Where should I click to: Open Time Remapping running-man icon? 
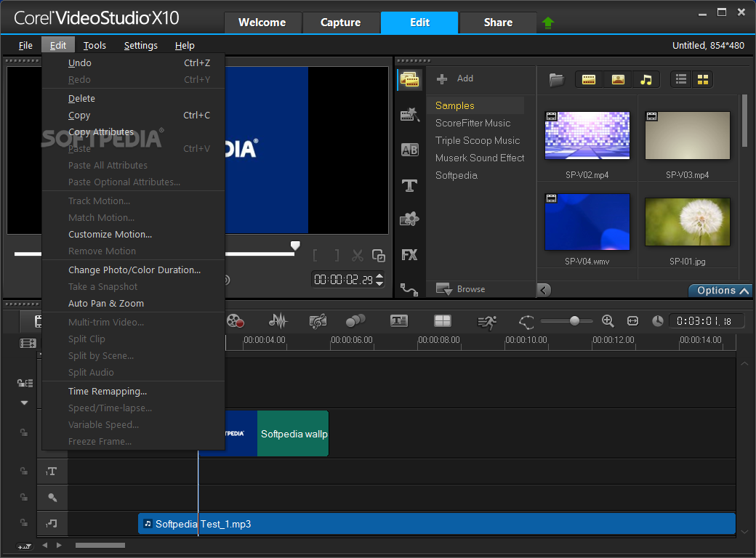pyautogui.click(x=486, y=322)
